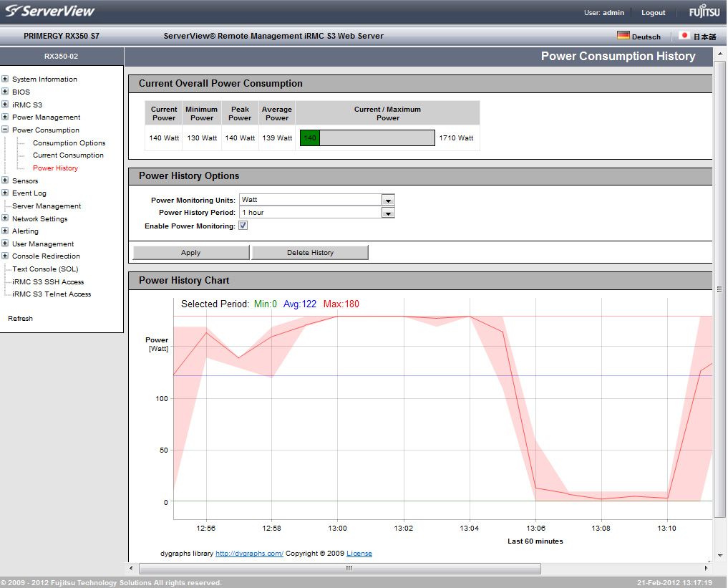Viewport: 728px width, 588px height.
Task: Click the vertical scrollbar up arrow
Action: 720,54
